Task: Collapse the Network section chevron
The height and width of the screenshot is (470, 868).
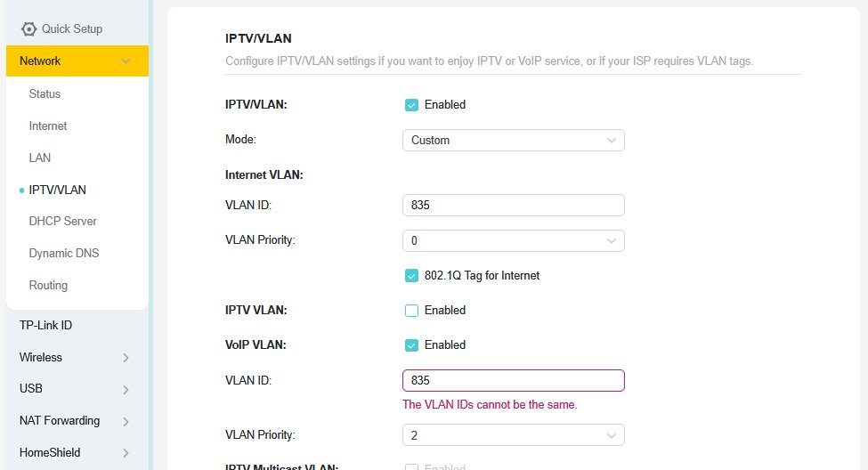Action: [126, 61]
